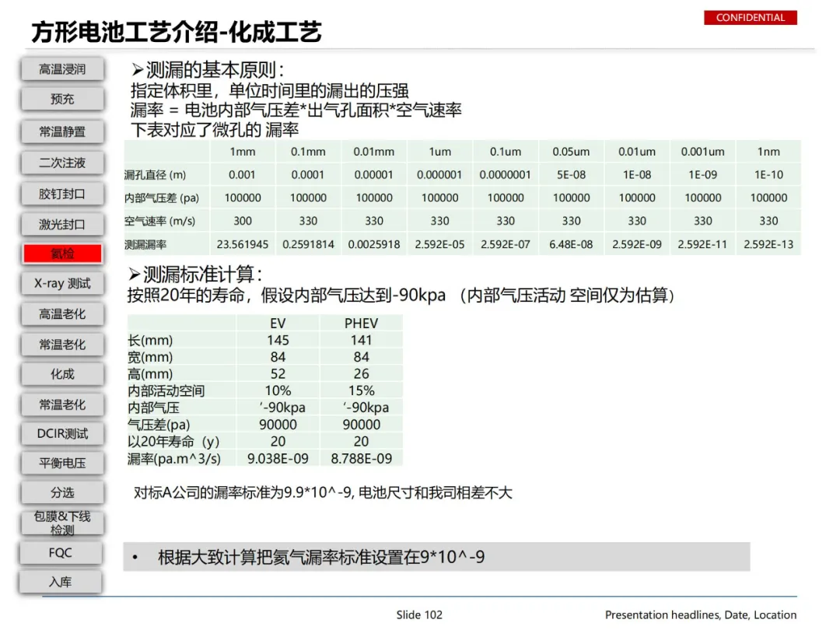Click the 1E-10 diameter cell

click(768, 175)
